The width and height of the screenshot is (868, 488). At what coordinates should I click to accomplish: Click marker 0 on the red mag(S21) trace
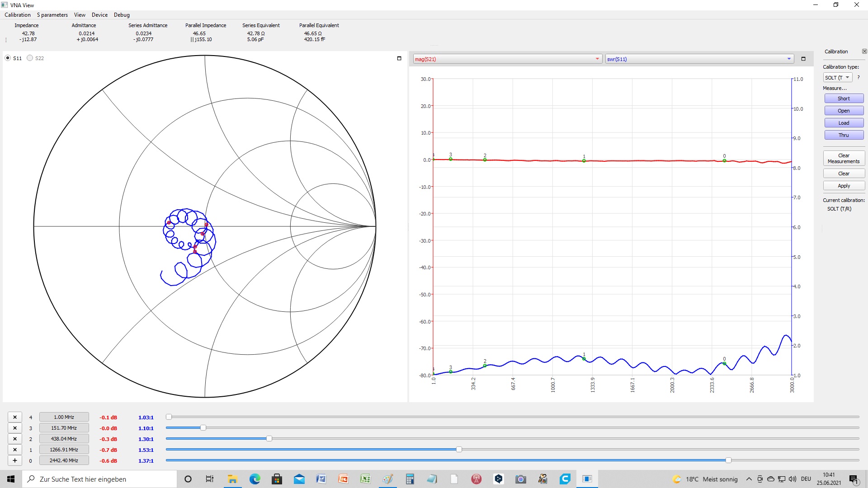pyautogui.click(x=724, y=160)
